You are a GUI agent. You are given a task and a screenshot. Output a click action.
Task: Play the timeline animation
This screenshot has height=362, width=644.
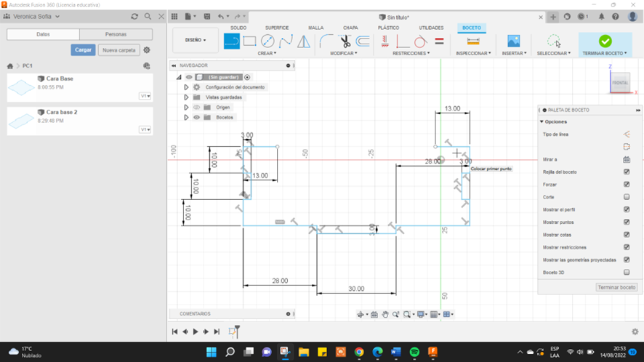[x=196, y=331]
